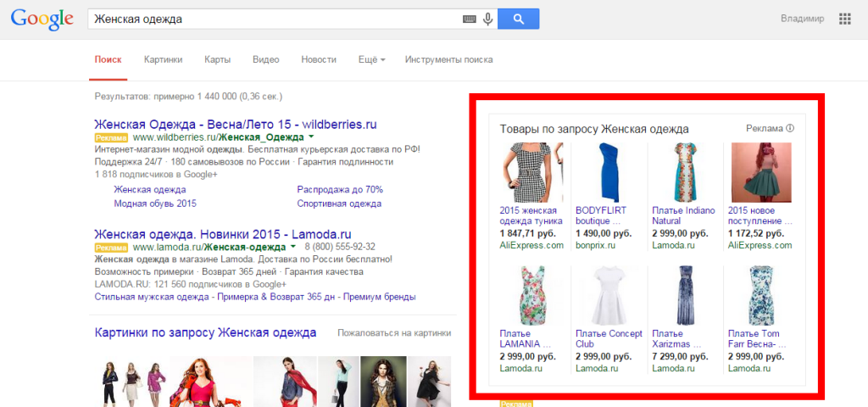
Task: Click the houndstooth tunic product image
Action: click(x=531, y=172)
